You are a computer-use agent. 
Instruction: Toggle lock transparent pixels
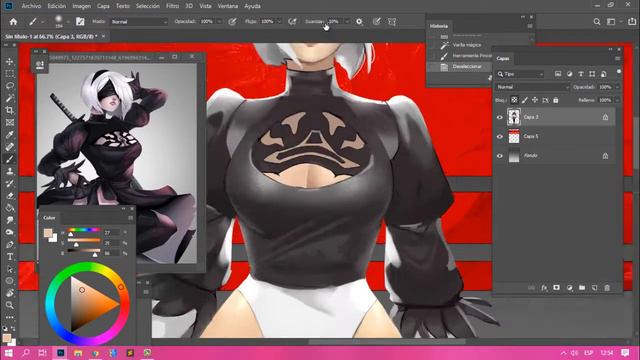pyautogui.click(x=514, y=100)
